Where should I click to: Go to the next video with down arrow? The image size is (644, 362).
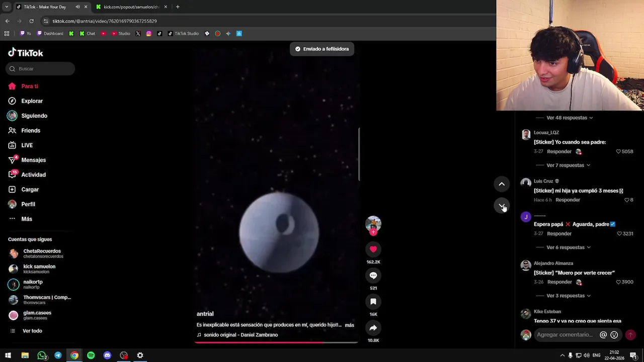502,206
